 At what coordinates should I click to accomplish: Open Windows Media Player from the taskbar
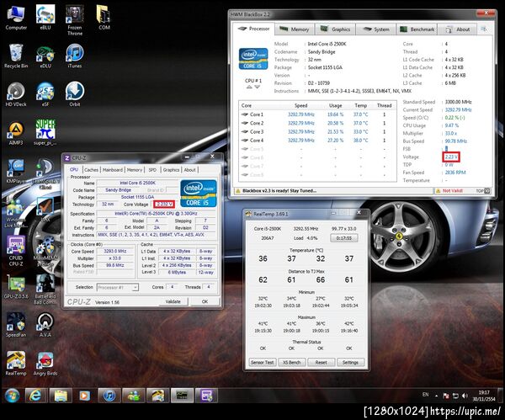[85, 396]
